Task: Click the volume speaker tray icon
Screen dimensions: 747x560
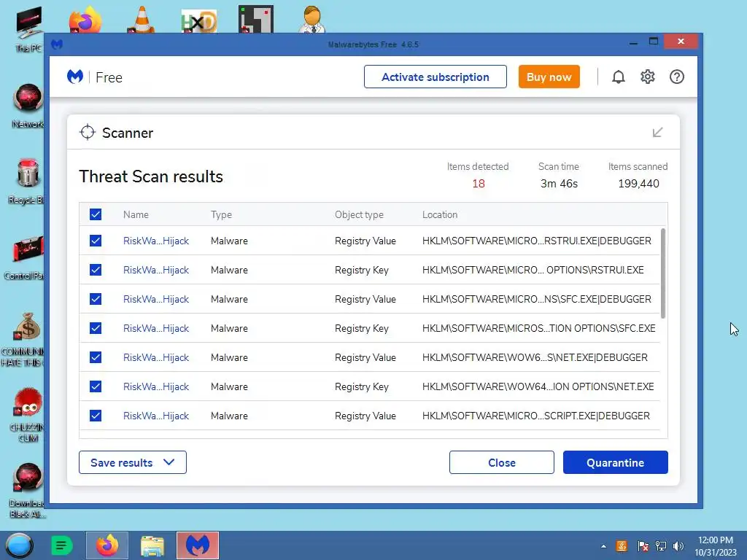Action: pyautogui.click(x=678, y=546)
